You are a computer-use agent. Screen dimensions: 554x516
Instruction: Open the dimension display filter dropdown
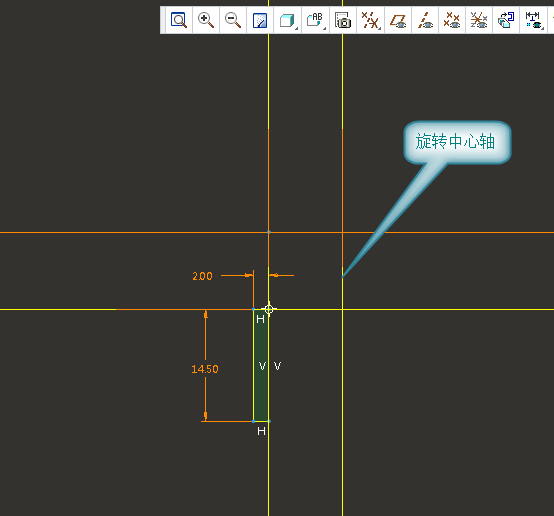(x=534, y=20)
